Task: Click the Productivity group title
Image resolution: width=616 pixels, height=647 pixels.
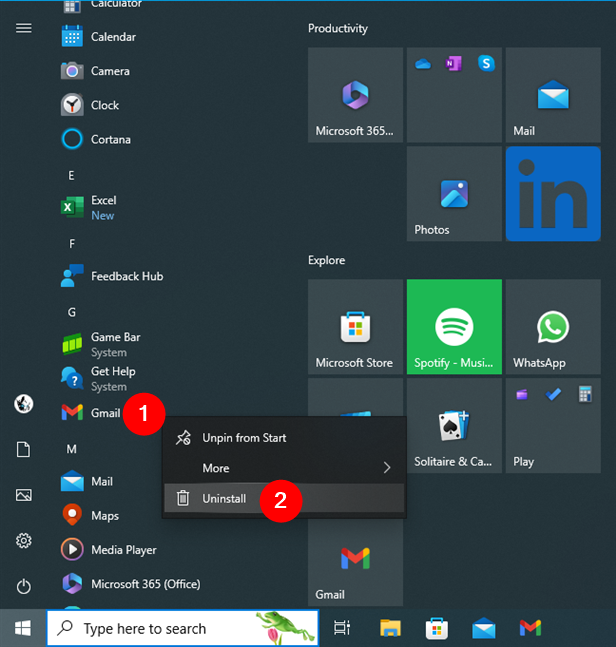Action: coord(338,28)
